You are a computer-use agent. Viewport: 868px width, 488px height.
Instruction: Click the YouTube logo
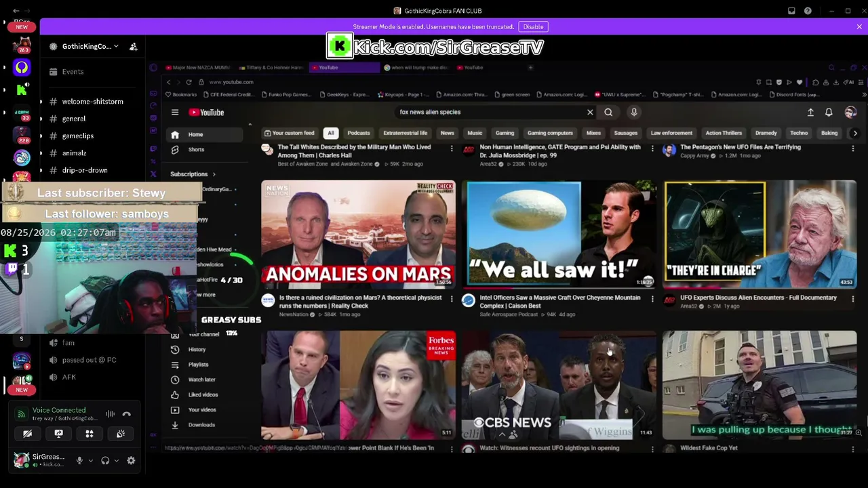click(206, 113)
